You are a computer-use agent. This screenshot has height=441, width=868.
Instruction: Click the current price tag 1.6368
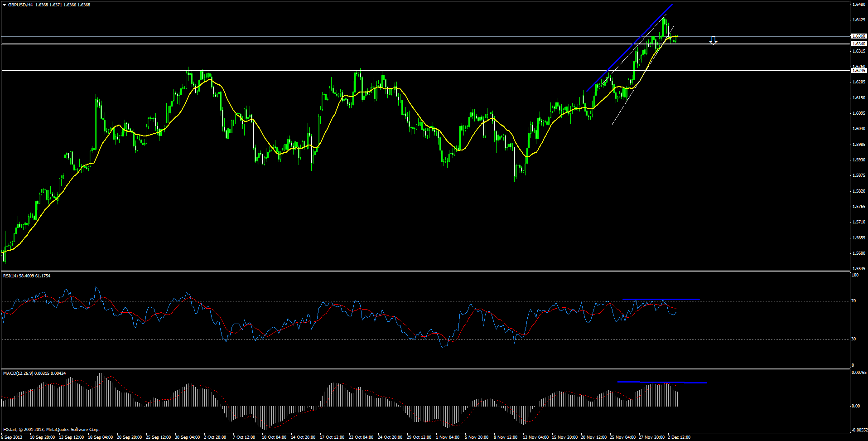[x=859, y=36]
